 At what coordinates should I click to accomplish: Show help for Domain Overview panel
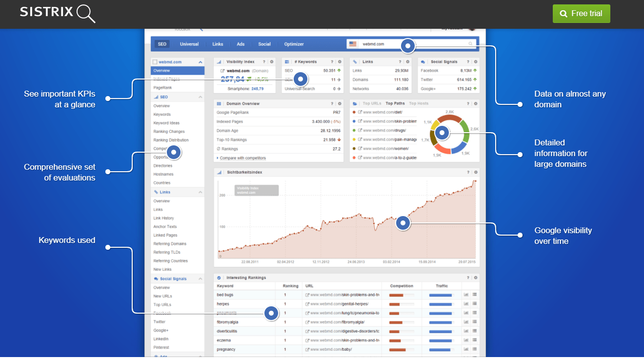[332, 104]
